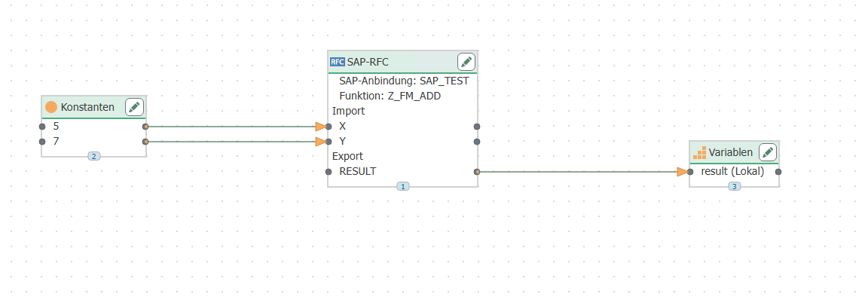This screenshot has height=303, width=868.
Task: Select the Funktion: Z_FM_ADD line
Action: [390, 96]
